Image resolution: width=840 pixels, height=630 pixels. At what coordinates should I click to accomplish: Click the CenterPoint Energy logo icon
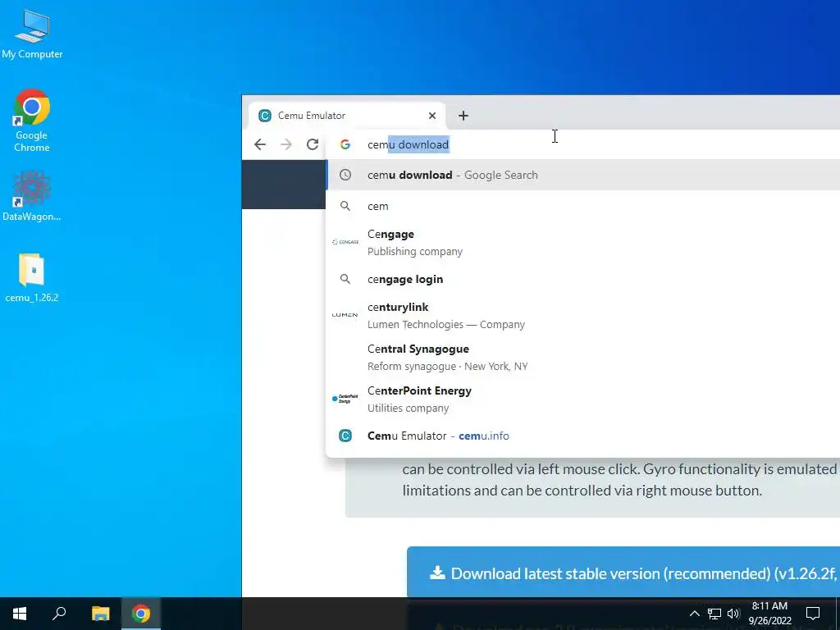pos(345,399)
